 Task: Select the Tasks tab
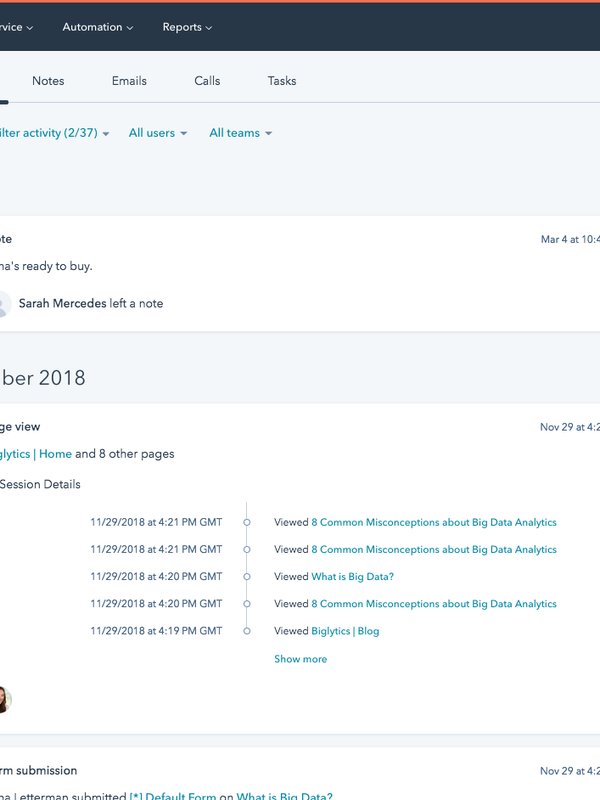click(x=282, y=81)
